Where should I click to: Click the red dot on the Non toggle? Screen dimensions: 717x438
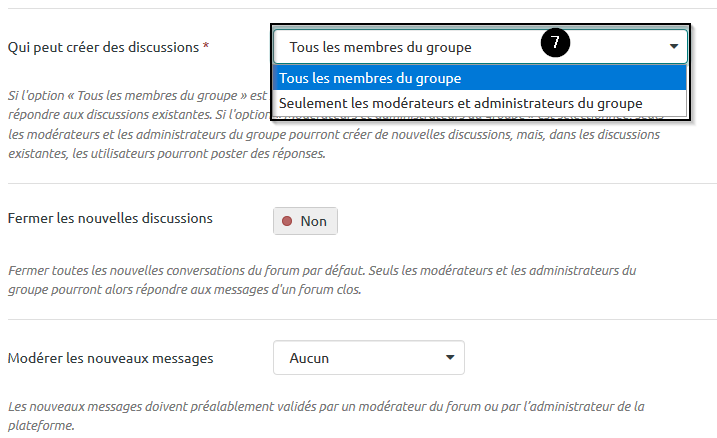pyautogui.click(x=288, y=221)
